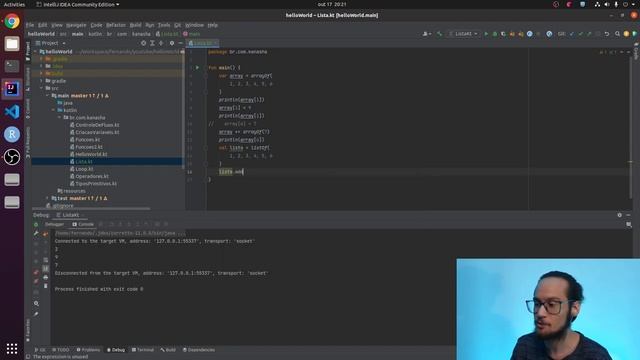Open Search Everywhere magnifier in top toolbar
640x360 pixels.
pyautogui.click(x=618, y=34)
